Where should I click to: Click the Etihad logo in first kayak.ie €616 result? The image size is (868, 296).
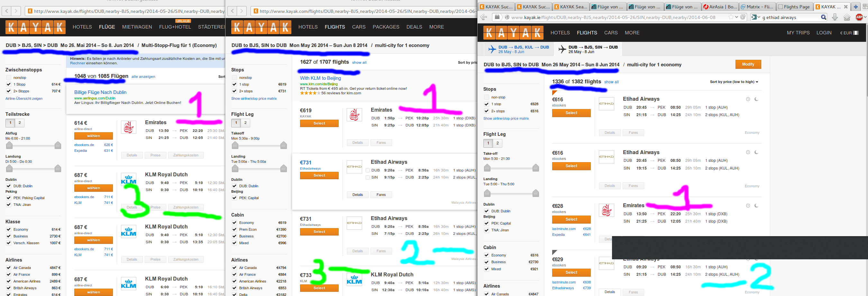pyautogui.click(x=606, y=104)
